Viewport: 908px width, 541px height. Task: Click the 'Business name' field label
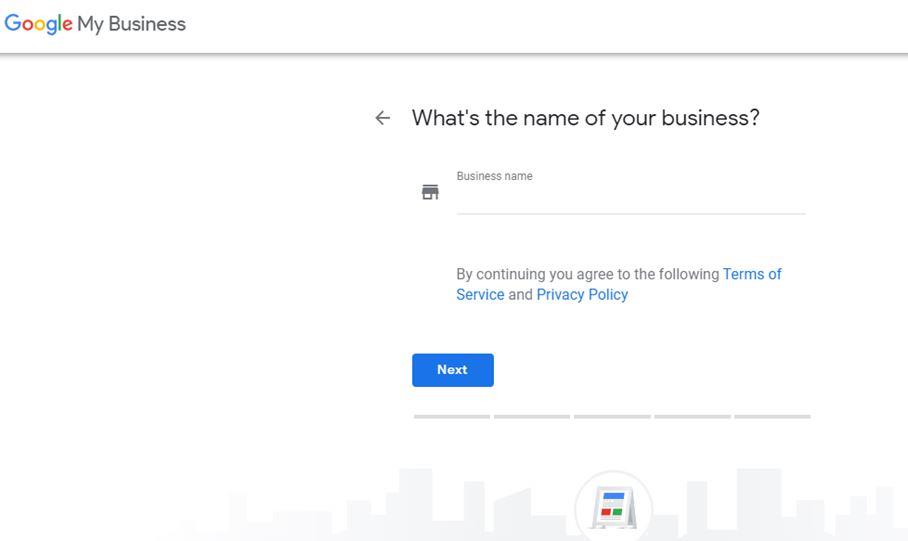pos(495,176)
